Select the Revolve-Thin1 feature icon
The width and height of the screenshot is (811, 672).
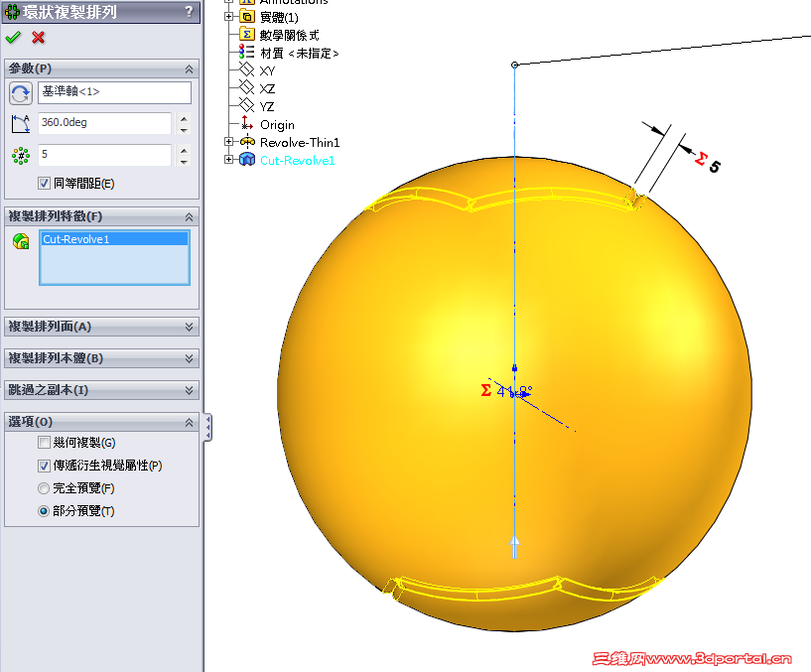247,141
